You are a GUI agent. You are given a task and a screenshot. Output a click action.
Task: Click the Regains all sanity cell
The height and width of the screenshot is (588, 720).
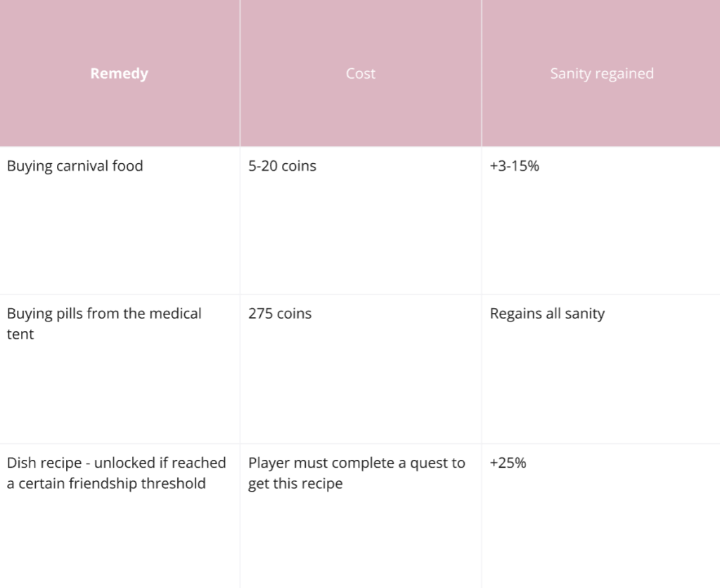point(602,369)
